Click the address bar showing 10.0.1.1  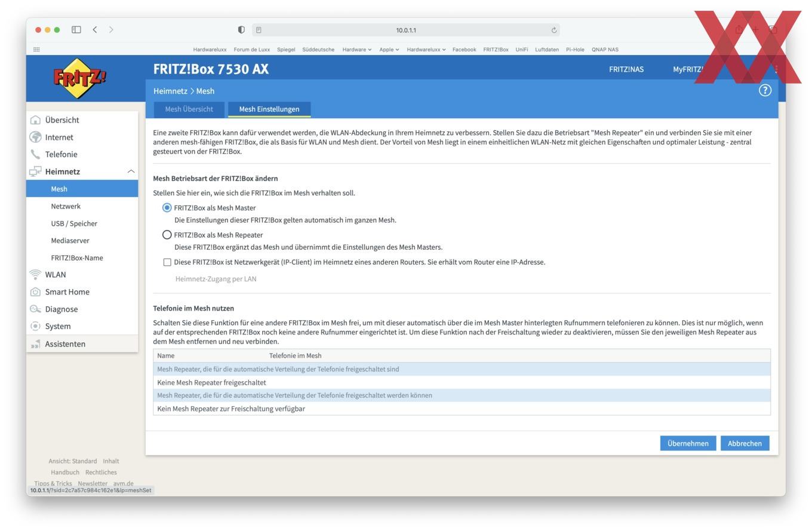(x=406, y=30)
